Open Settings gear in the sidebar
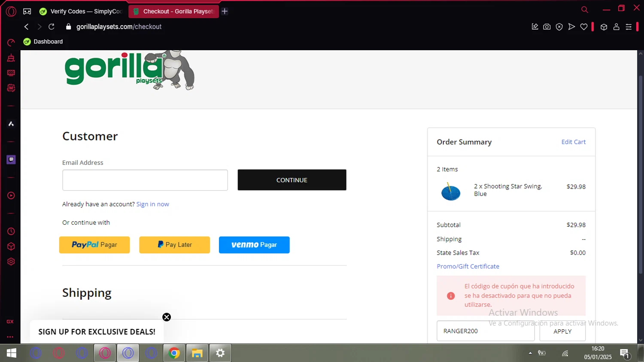The width and height of the screenshot is (644, 362). pyautogui.click(x=11, y=262)
